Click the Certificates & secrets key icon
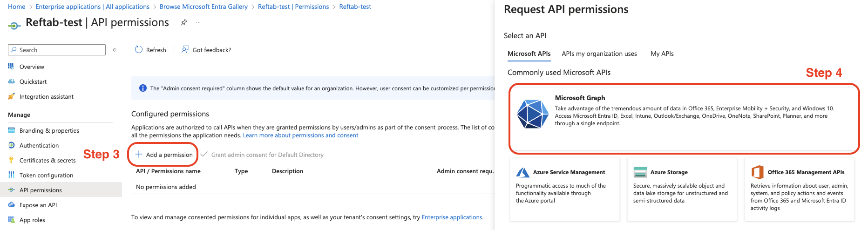The width and height of the screenshot is (868, 230). click(x=11, y=160)
